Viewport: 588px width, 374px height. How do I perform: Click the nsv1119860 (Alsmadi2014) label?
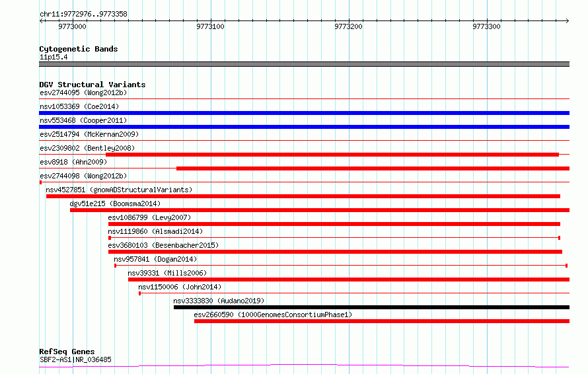(x=155, y=231)
